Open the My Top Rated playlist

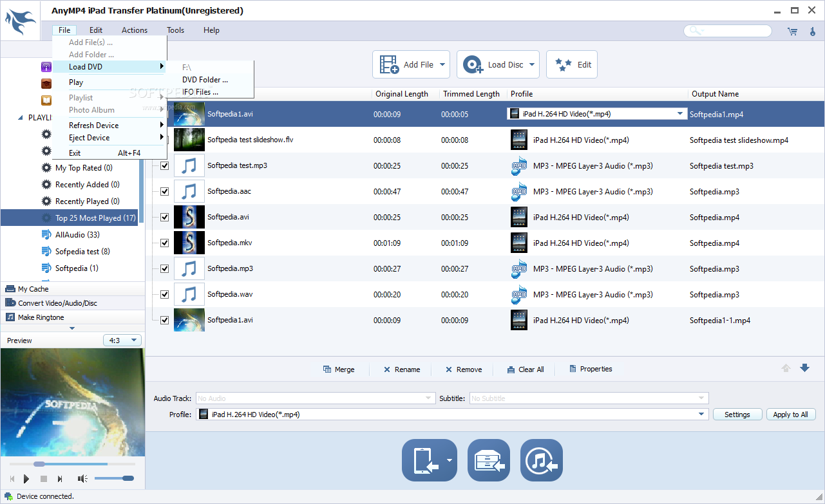(x=84, y=168)
